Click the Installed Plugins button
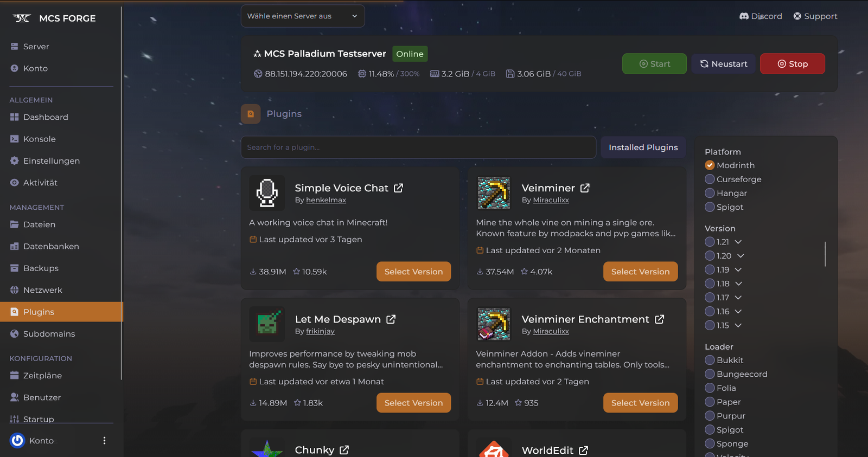Screen dimensions: 868x457 tap(643, 147)
